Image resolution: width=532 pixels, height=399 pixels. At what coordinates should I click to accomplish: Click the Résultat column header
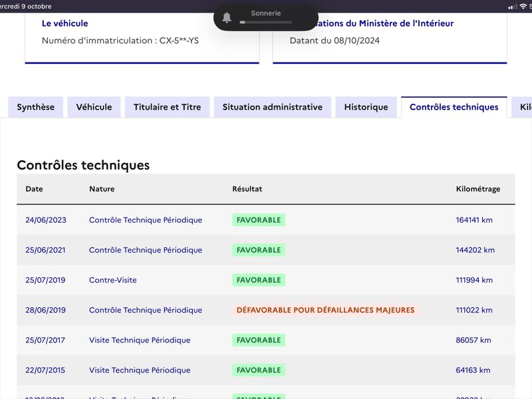[x=247, y=189]
